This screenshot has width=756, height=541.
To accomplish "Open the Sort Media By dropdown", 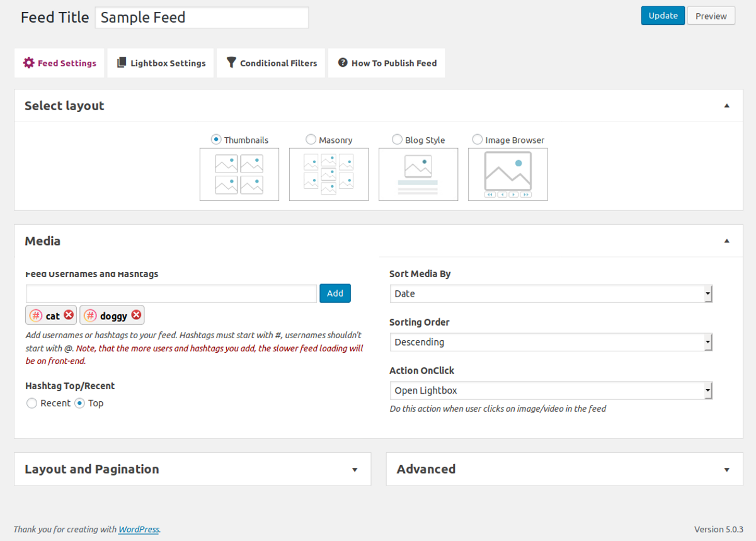I will (x=551, y=293).
